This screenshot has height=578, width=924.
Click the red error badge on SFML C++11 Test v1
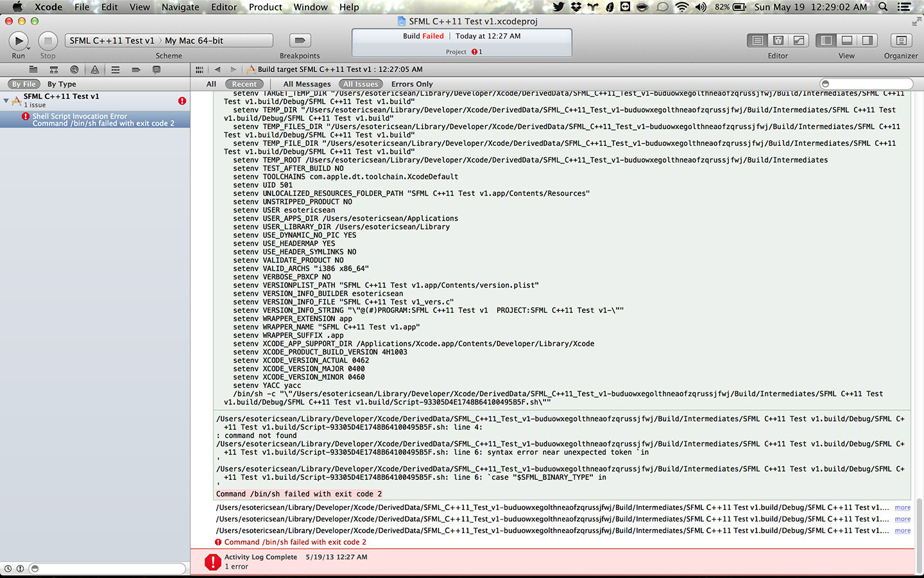coord(182,101)
